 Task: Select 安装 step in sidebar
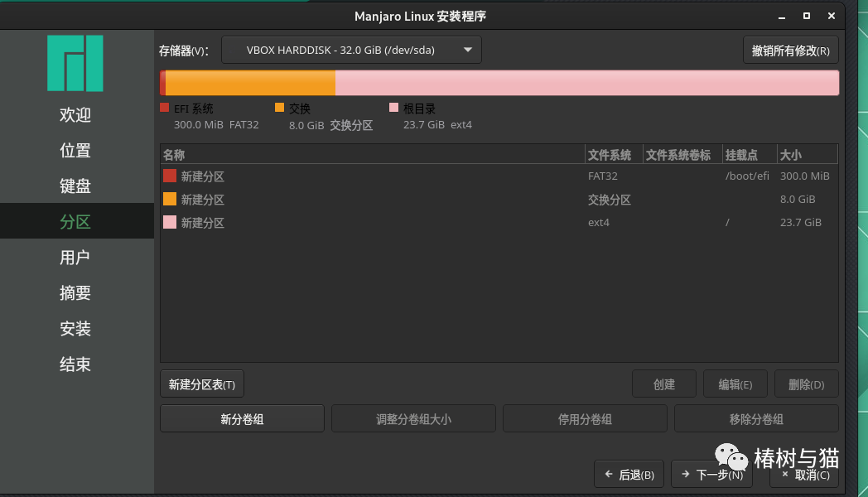point(77,328)
